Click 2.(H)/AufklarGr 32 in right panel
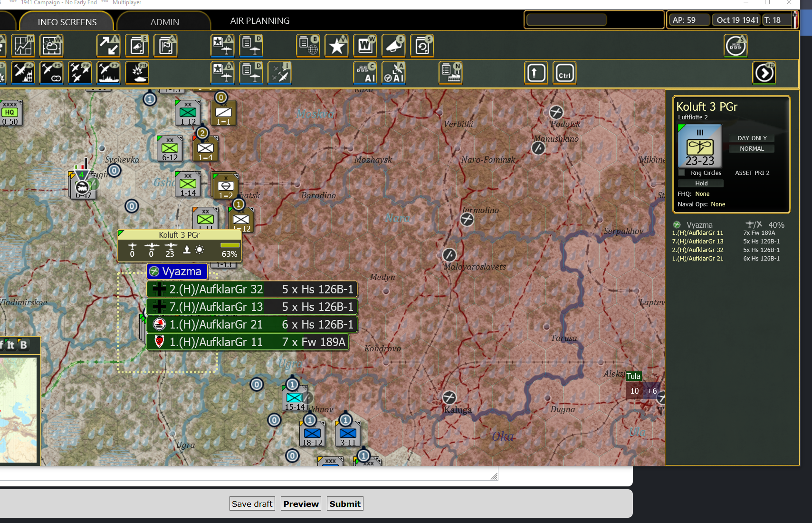This screenshot has width=812, height=523. tap(697, 250)
